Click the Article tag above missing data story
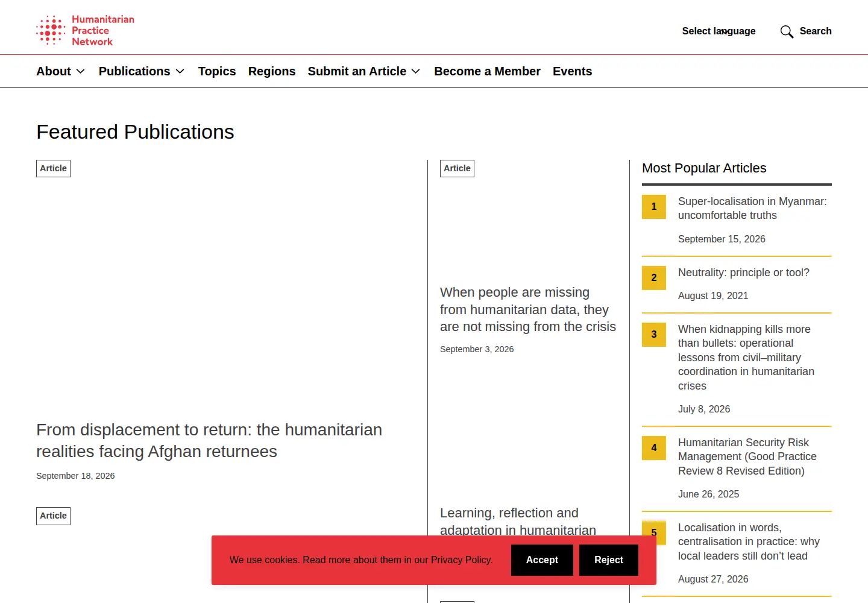Screen dimensions: 868x603 pyautogui.click(x=457, y=168)
